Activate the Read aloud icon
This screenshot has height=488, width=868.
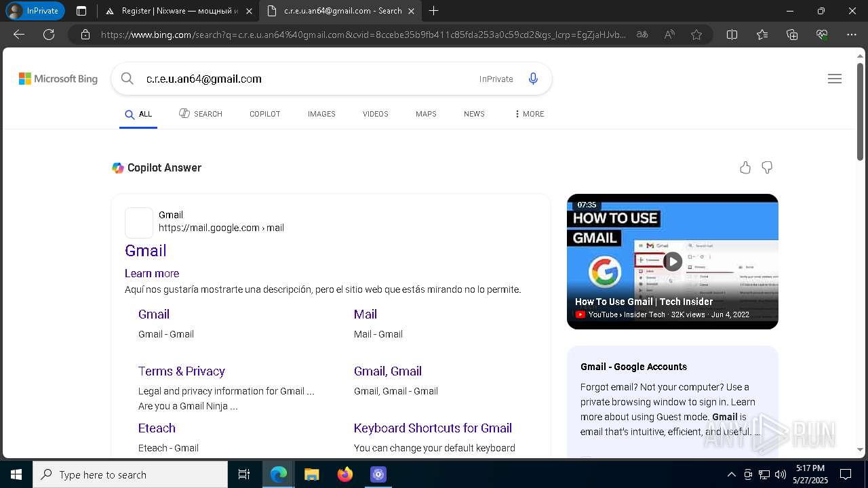point(669,35)
